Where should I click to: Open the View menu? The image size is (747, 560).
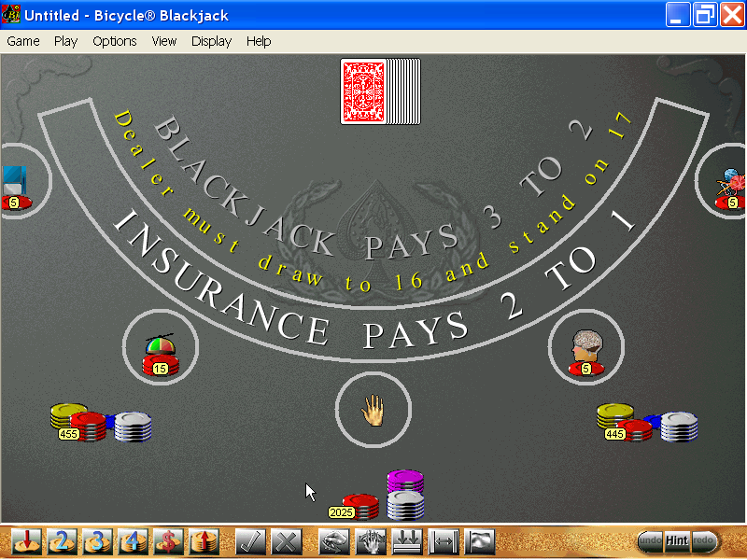coord(164,41)
